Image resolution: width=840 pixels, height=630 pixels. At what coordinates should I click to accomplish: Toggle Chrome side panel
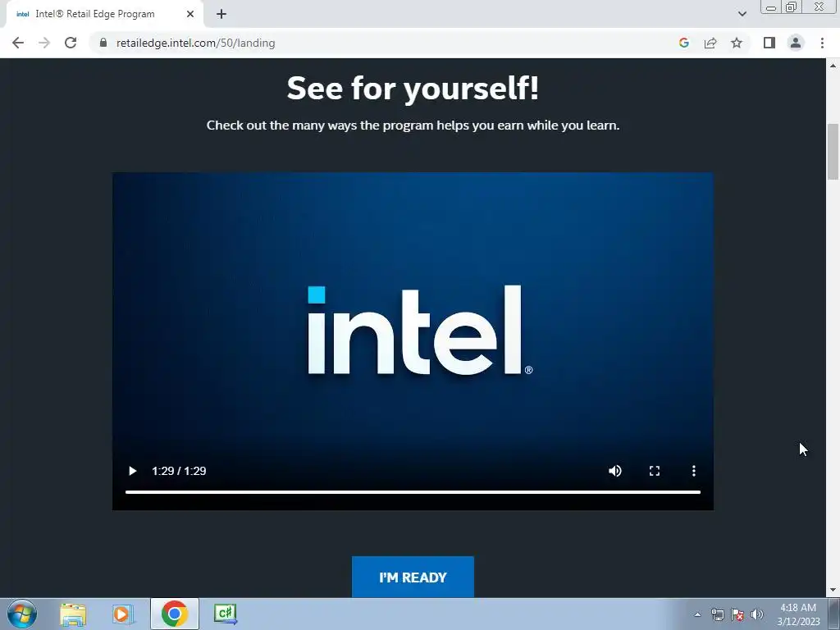pos(769,43)
